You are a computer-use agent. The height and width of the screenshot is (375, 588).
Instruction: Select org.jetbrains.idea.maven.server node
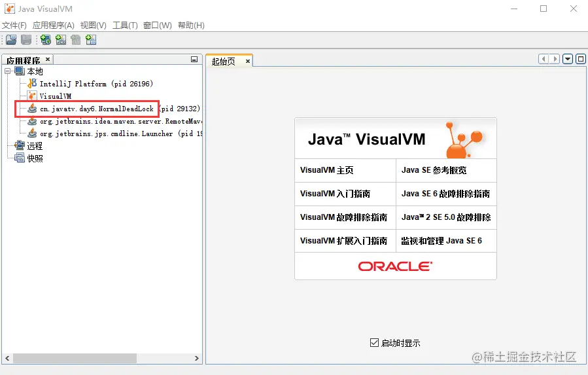pos(121,121)
